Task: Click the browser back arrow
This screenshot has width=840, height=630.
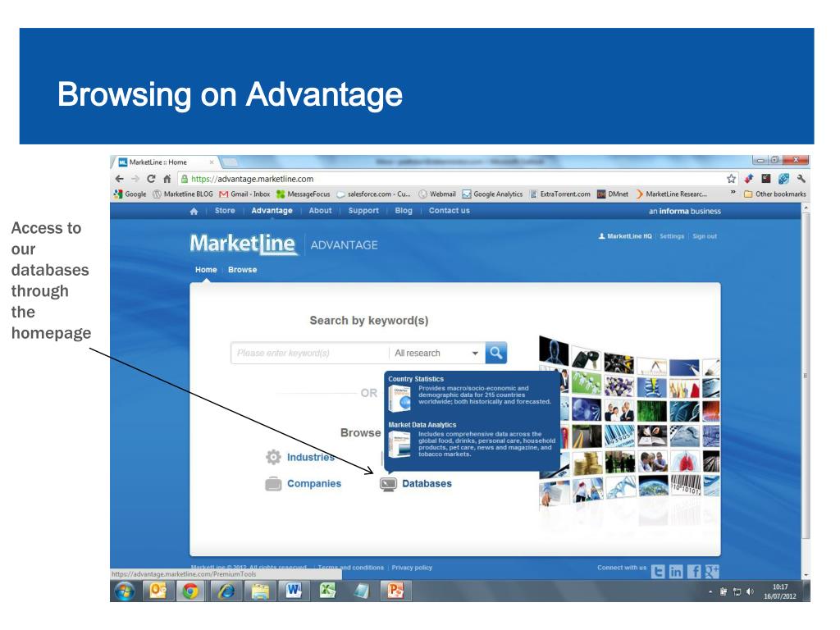Action: coord(120,179)
